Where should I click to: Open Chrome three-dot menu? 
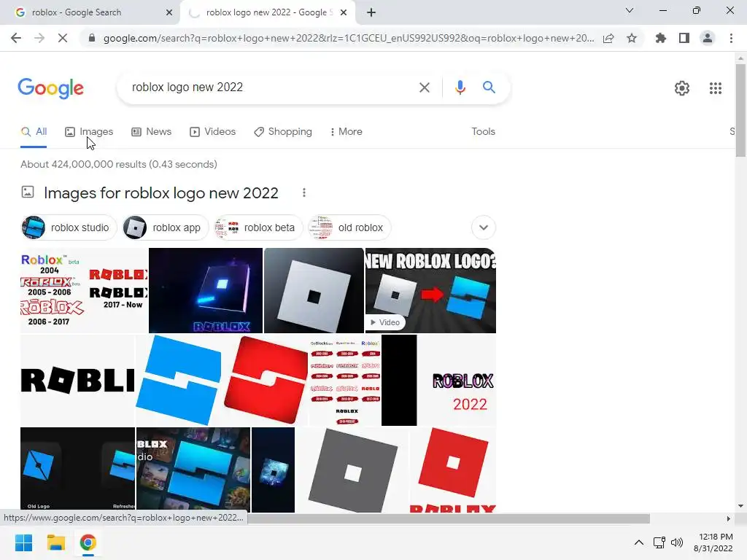coord(731,38)
